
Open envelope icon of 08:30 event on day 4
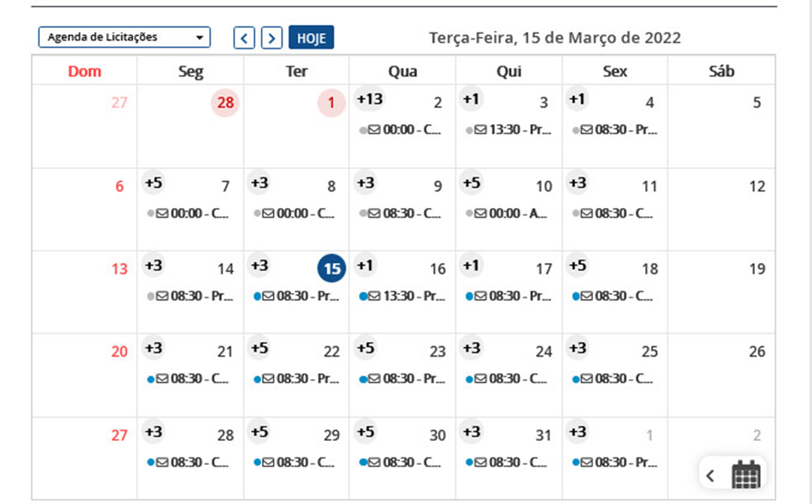(586, 129)
